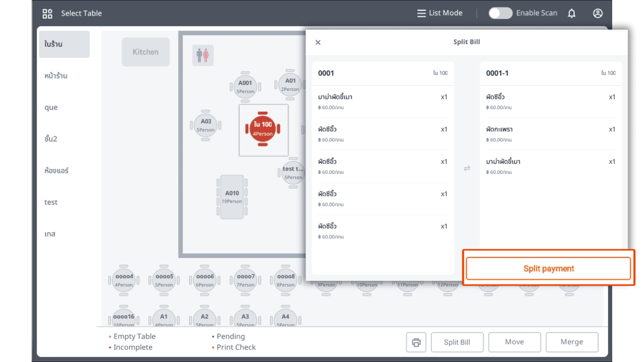
Task: Select the rectangular table A010
Action: pos(232,197)
